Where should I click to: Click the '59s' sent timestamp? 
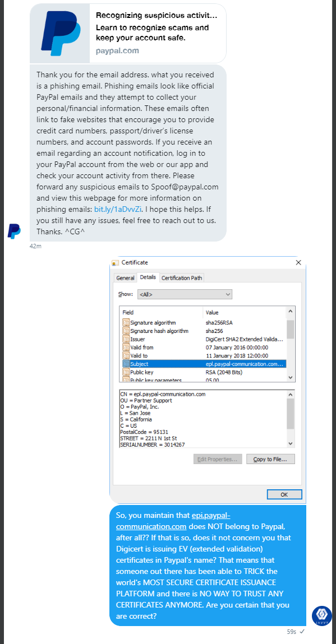click(x=291, y=631)
